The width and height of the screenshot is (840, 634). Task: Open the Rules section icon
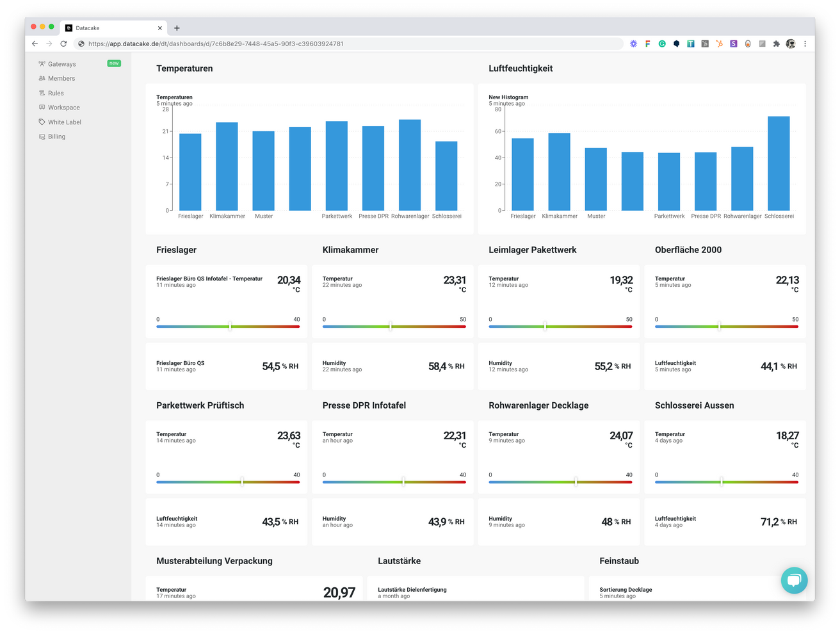pyautogui.click(x=41, y=93)
